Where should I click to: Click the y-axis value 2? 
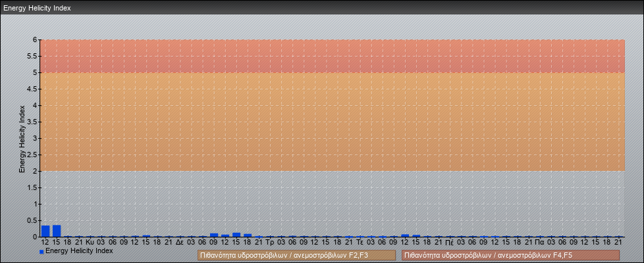click(x=36, y=171)
